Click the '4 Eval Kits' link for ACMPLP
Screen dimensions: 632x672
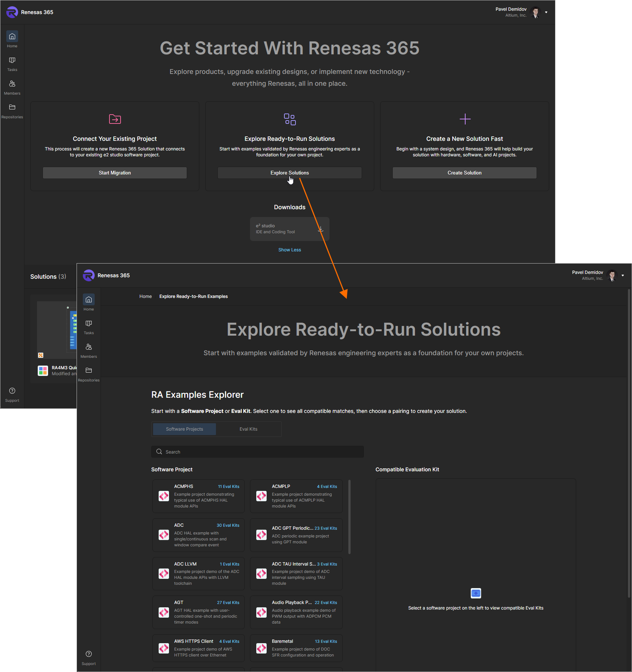327,486
